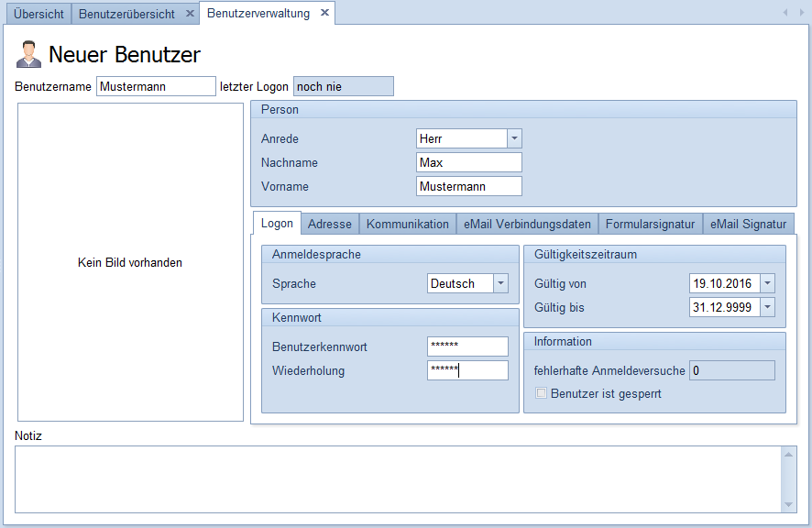Close the Benutzerübersicht tab
Image resolution: width=812 pixels, height=528 pixels.
[189, 14]
